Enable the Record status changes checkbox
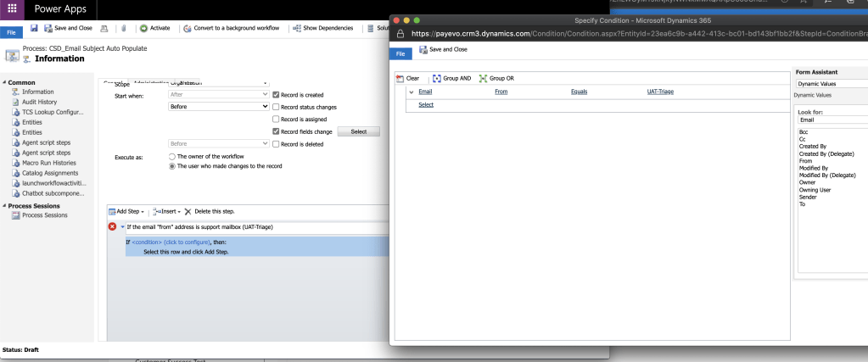Viewport: 868px width, 362px height. 276,107
